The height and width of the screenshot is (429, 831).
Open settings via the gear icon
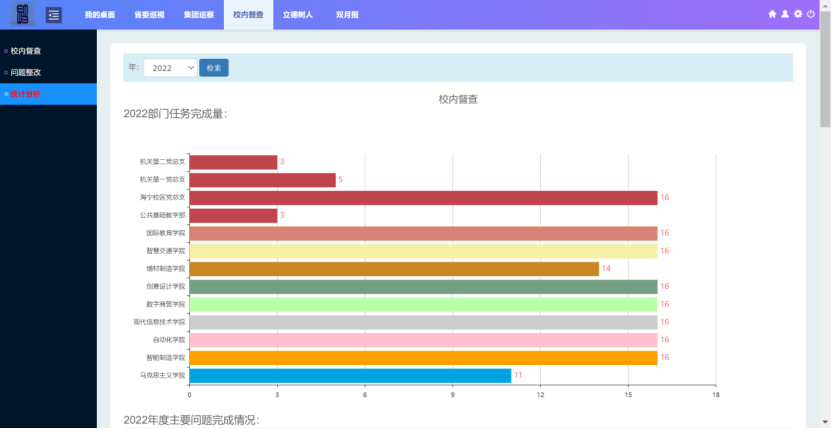pos(798,14)
